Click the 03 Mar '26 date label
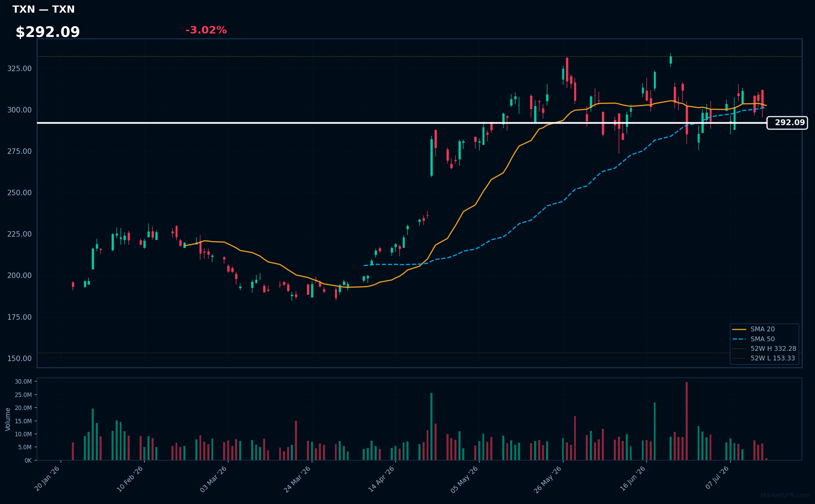815x504 pixels. click(214, 479)
